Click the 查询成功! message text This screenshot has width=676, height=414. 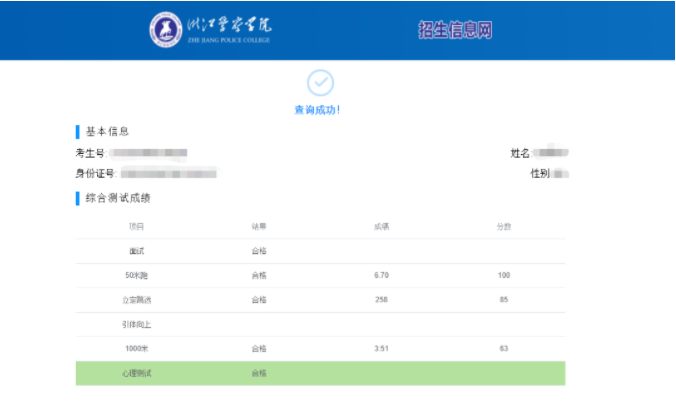coord(320,110)
